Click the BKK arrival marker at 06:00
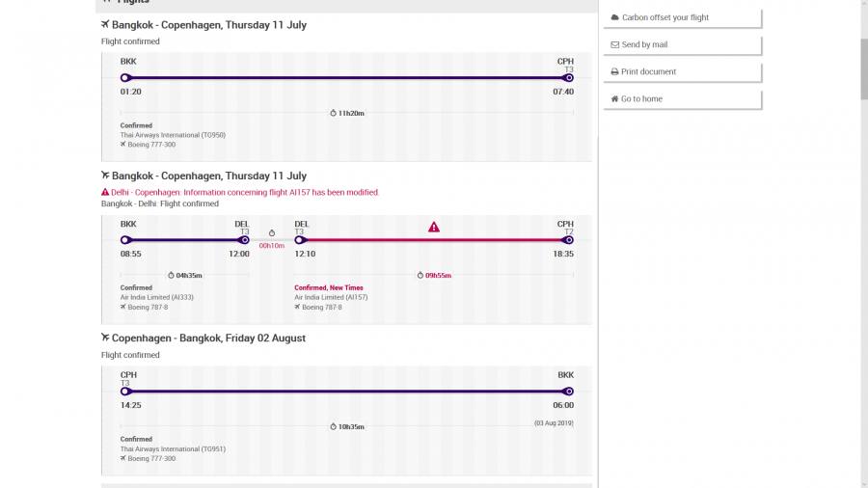 coord(569,392)
